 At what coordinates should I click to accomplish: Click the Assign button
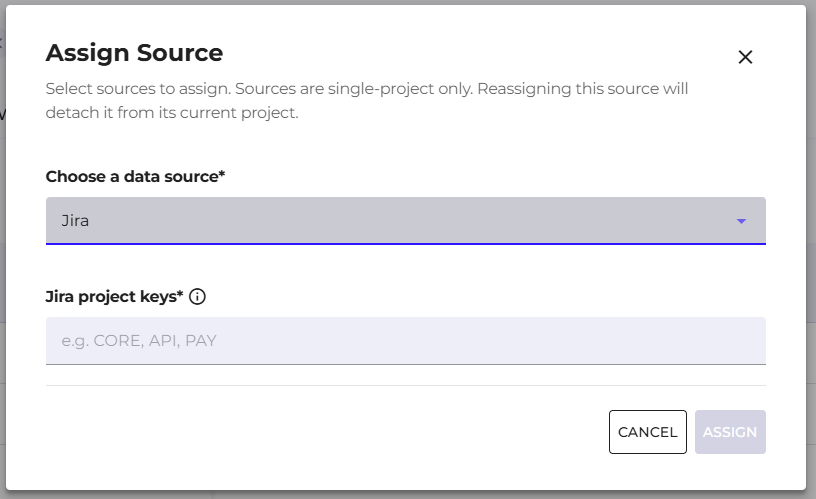click(730, 432)
